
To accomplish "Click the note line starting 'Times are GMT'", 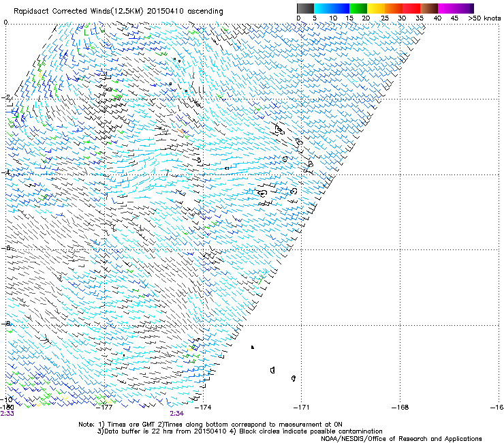I will pyautogui.click(x=210, y=425).
